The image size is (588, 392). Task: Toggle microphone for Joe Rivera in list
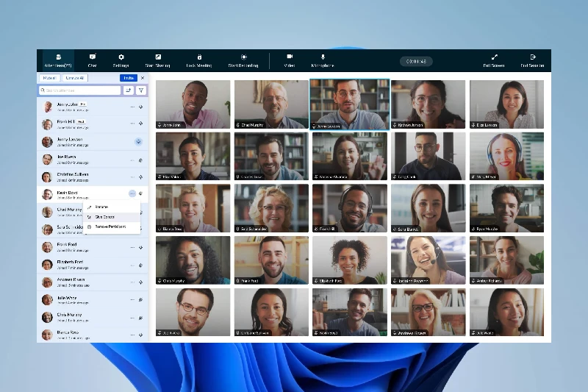pos(141,160)
